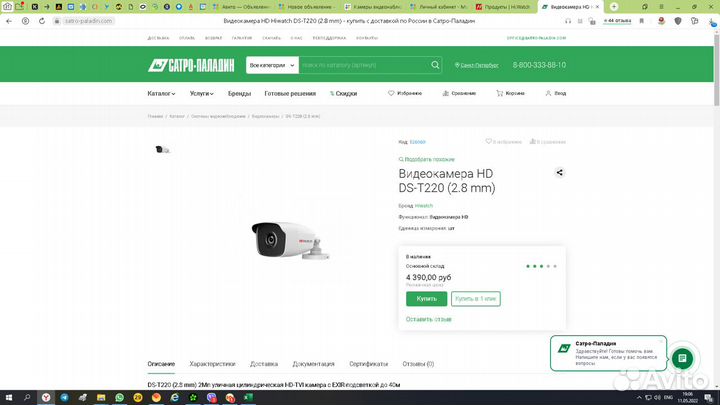Click the shield protection icon in browser toolbar

678,21
